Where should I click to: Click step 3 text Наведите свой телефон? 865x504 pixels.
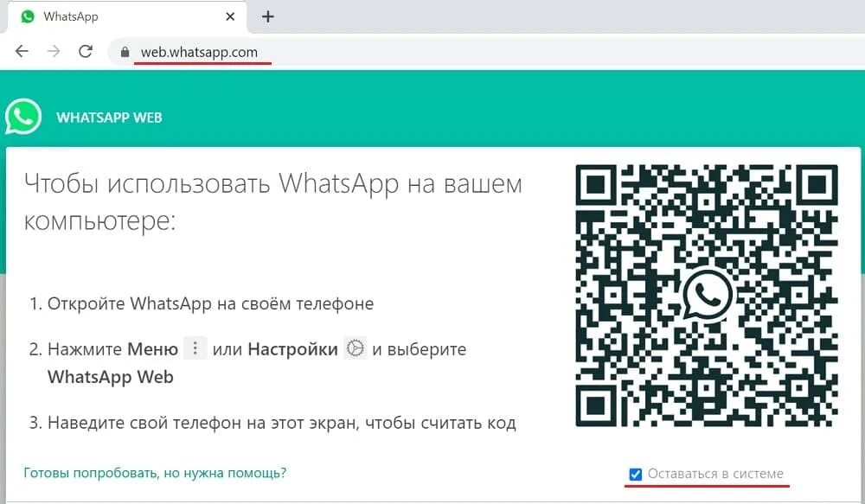point(281,423)
